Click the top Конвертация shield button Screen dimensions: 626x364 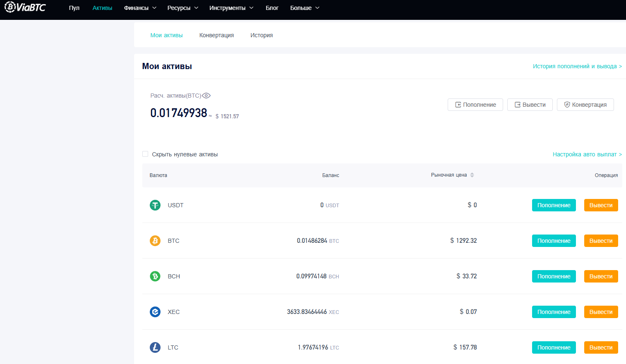585,105
